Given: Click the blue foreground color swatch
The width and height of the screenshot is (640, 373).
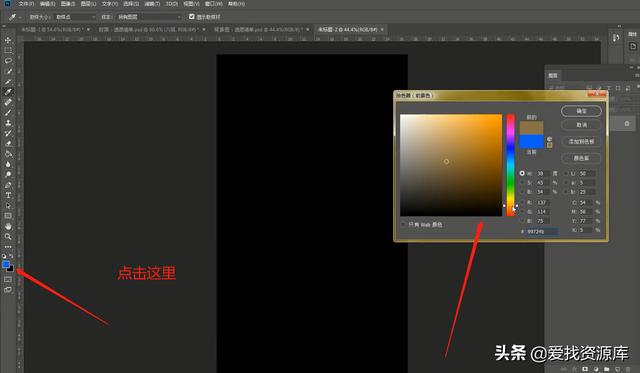Looking at the screenshot, I should tap(6, 265).
